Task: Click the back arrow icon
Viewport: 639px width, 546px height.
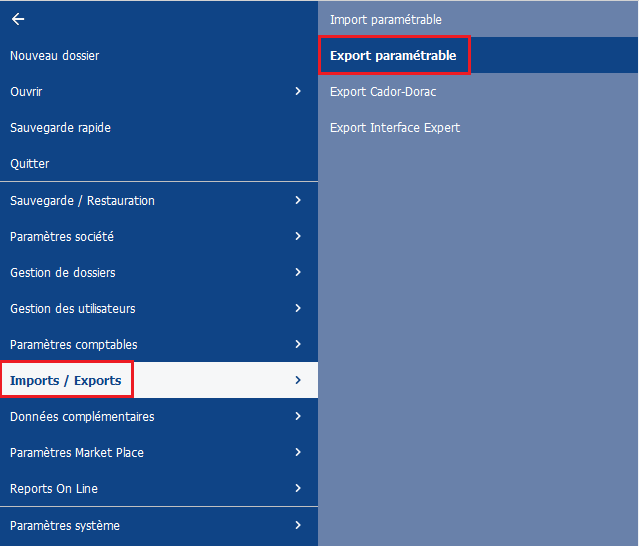Action: [18, 19]
